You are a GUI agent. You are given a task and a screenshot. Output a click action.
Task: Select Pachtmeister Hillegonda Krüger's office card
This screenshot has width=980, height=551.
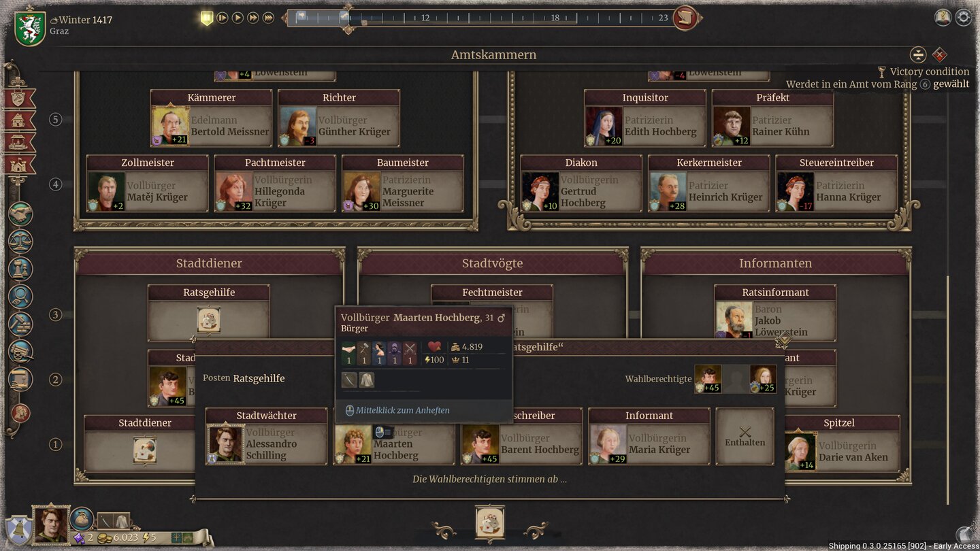point(275,184)
